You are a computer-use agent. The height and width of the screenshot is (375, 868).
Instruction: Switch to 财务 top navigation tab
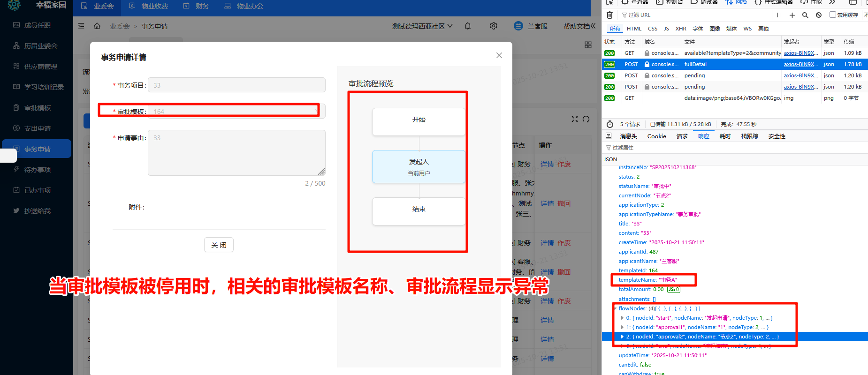[x=196, y=6]
